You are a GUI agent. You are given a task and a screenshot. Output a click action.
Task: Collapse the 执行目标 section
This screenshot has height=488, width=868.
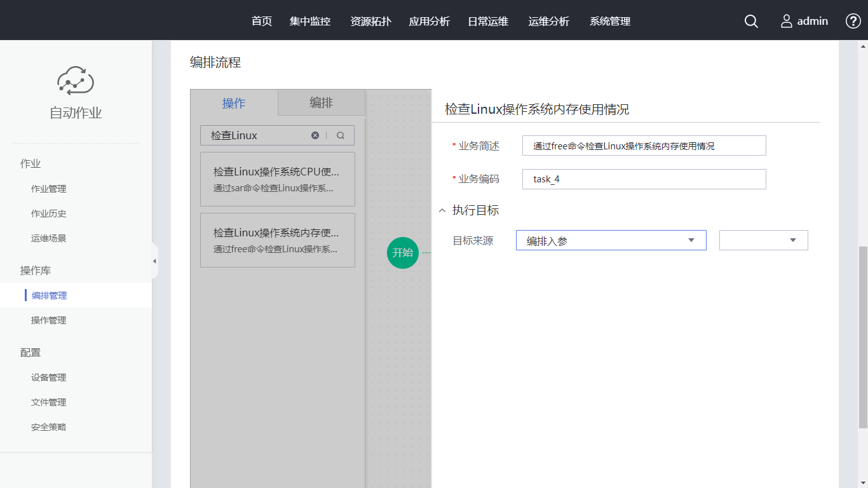pyautogui.click(x=442, y=211)
